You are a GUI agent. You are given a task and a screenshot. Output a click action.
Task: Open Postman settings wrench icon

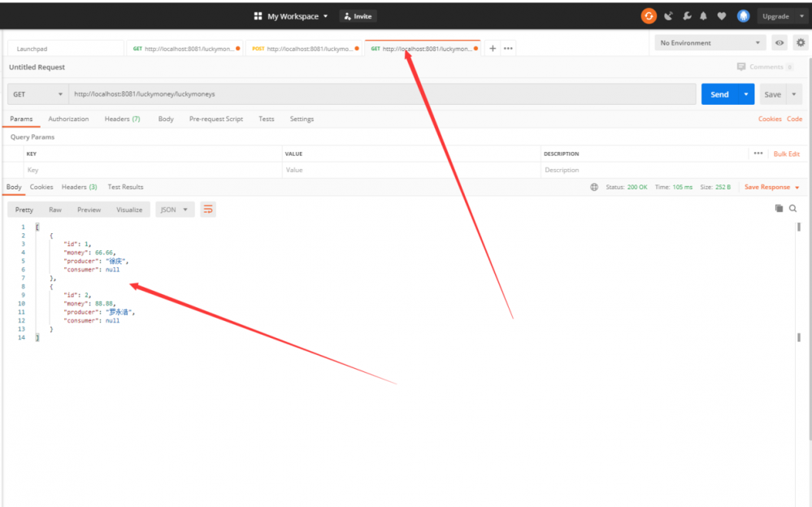(x=686, y=15)
